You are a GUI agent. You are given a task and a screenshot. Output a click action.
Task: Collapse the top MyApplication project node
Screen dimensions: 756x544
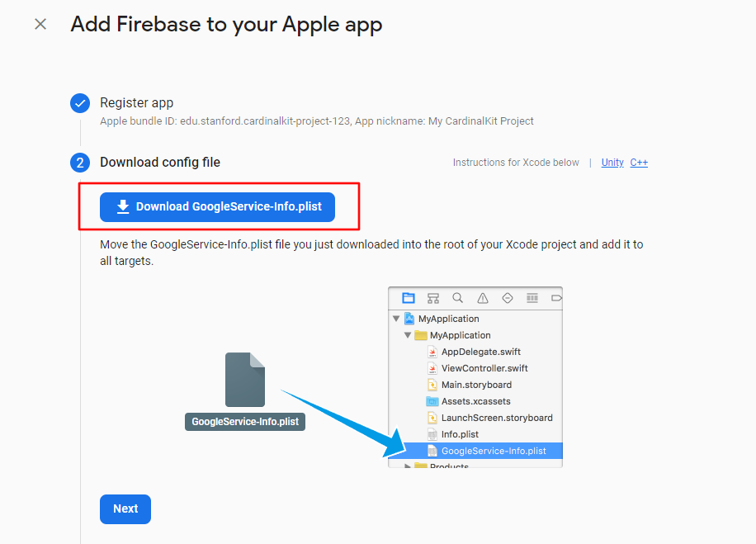395,319
